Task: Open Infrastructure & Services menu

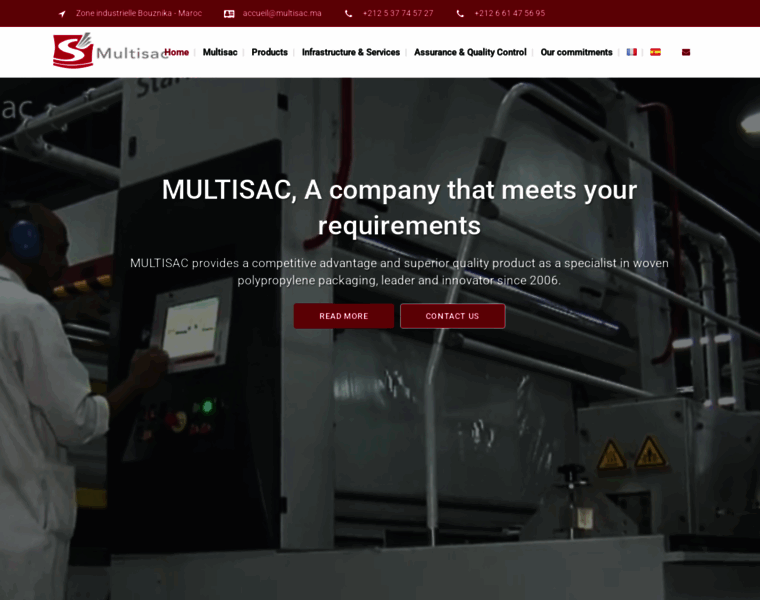Action: (x=351, y=52)
